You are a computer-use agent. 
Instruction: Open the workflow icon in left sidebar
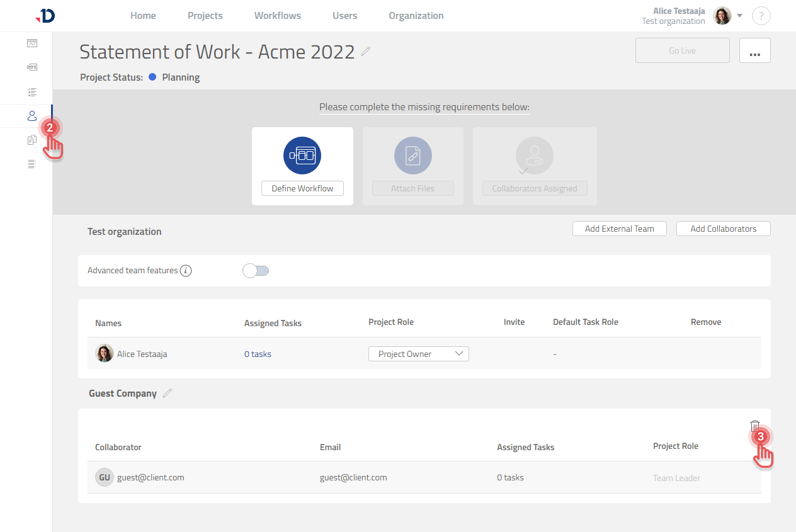[32, 67]
